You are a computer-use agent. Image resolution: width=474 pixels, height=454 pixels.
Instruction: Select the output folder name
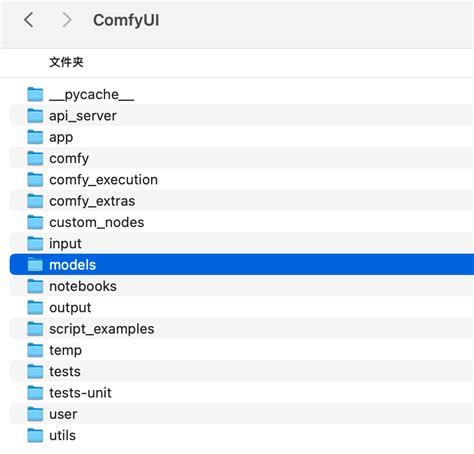(x=70, y=308)
